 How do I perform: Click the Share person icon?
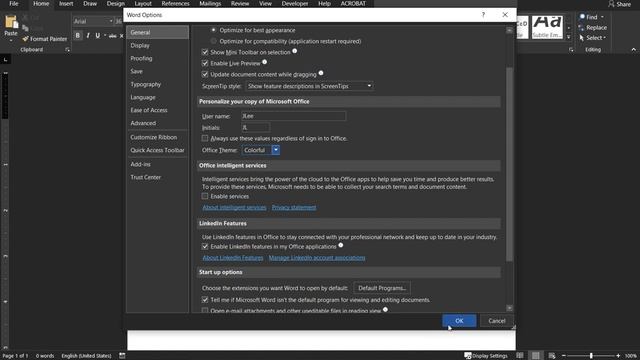[611, 4]
